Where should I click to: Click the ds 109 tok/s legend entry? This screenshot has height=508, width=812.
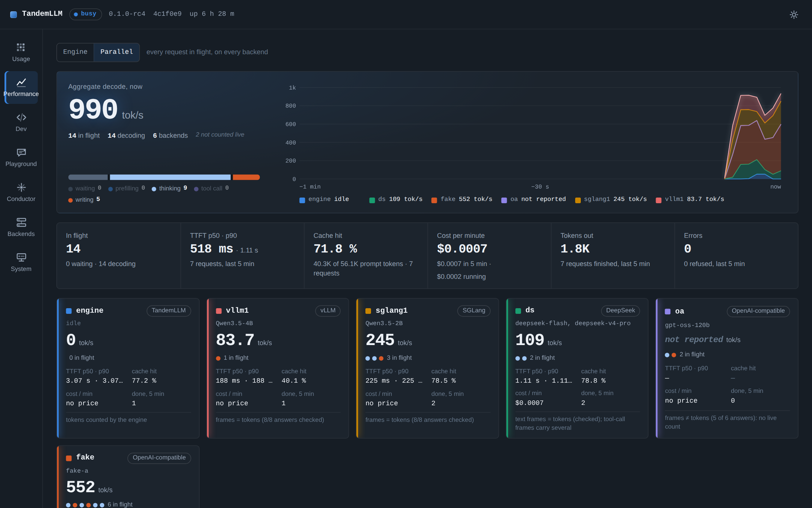396,199
